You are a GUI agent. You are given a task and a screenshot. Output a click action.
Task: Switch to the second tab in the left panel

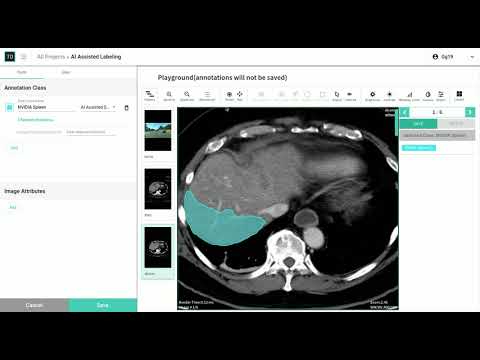66,72
